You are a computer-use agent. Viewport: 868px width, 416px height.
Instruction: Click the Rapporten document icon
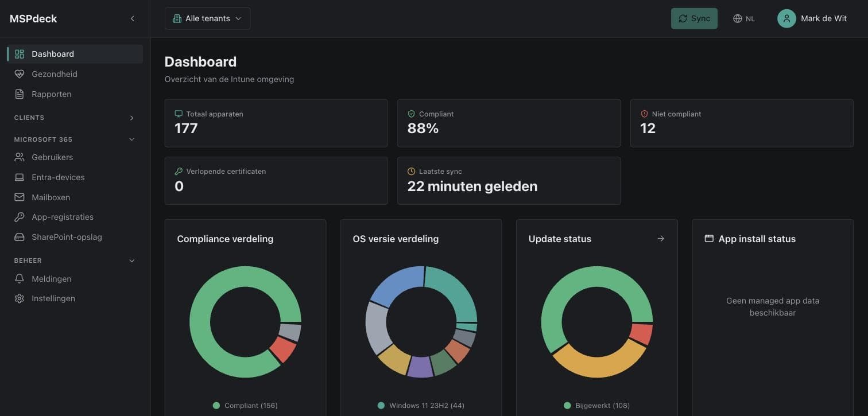coord(20,94)
